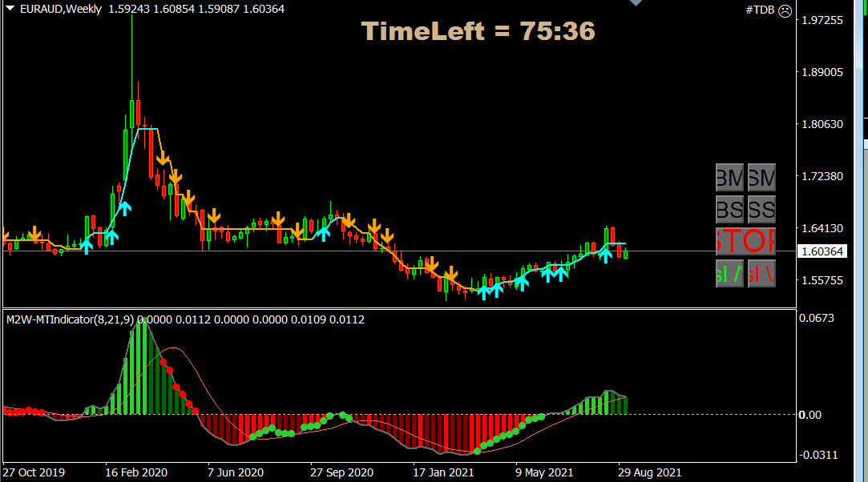Hit the red STOP trade panel icon
This screenshot has width=868, height=482.
coord(745,241)
